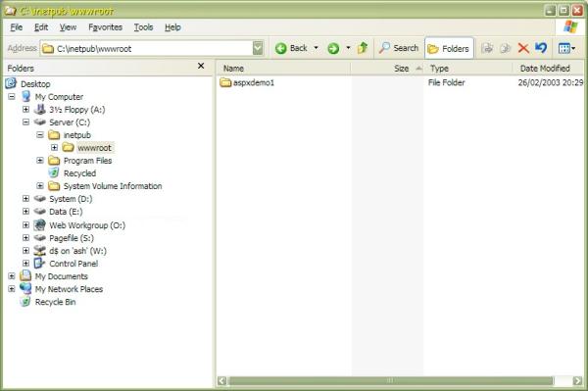
Task: Go forward with the green Forward arrow
Action: [x=333, y=48]
